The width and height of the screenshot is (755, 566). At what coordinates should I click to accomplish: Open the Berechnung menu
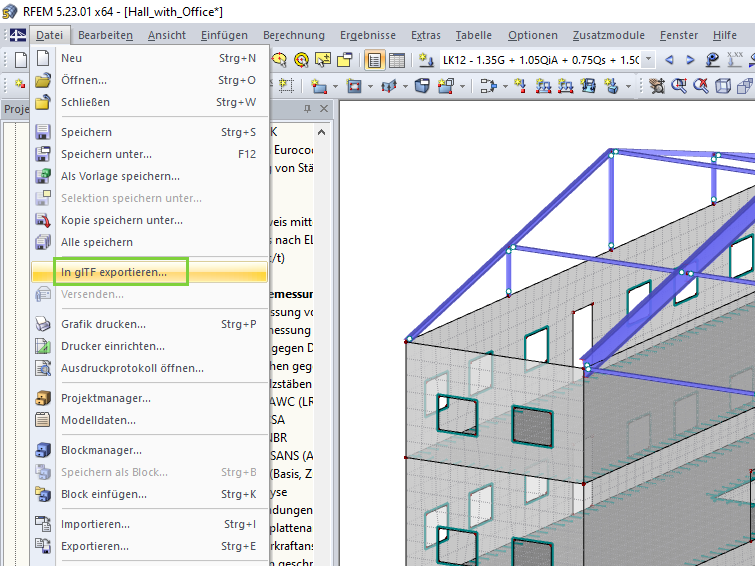pos(294,35)
